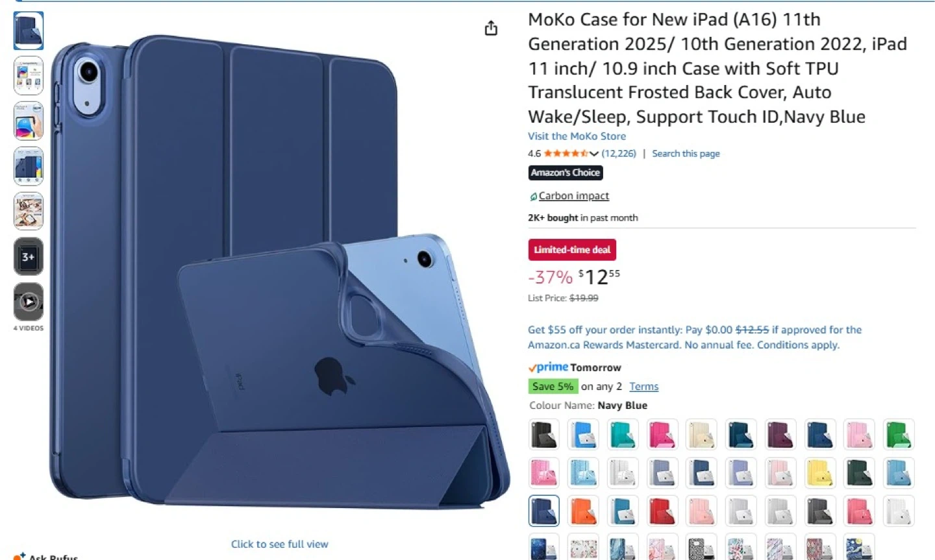Open the videos thumbnail with play icon

pyautogui.click(x=29, y=302)
